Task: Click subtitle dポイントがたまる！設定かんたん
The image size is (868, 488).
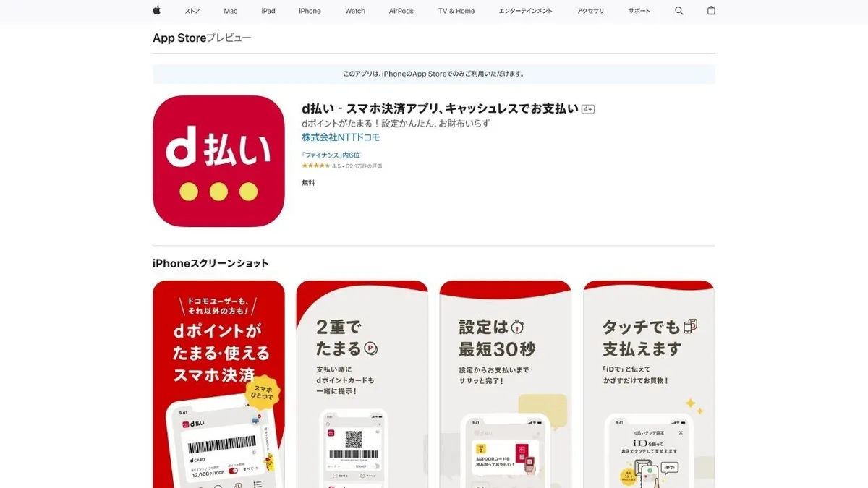Action: (x=396, y=124)
